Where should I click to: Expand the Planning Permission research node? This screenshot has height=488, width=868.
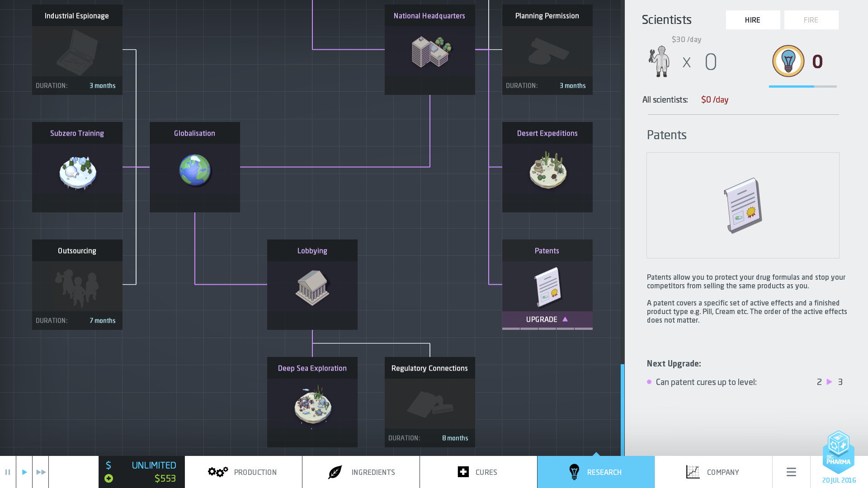click(547, 51)
